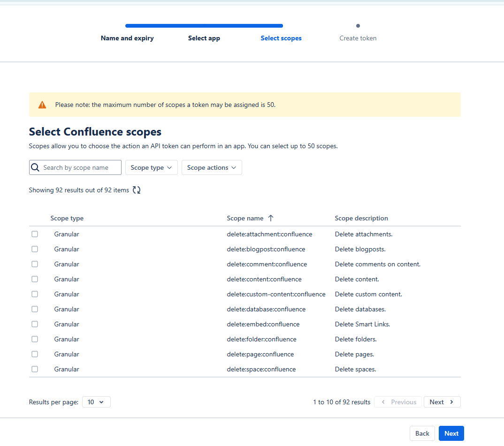Viewport: 504px width, 446px height.
Task: Check the delete:database:confluence checkbox
Action: (x=35, y=309)
